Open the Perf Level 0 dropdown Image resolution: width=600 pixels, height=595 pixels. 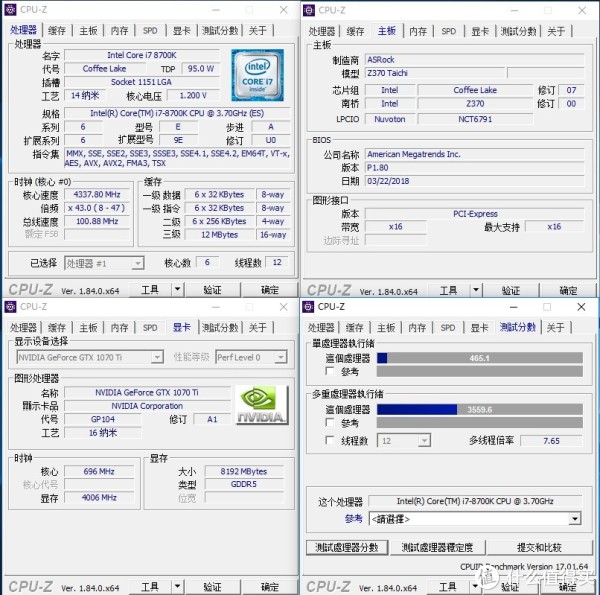coord(251,357)
